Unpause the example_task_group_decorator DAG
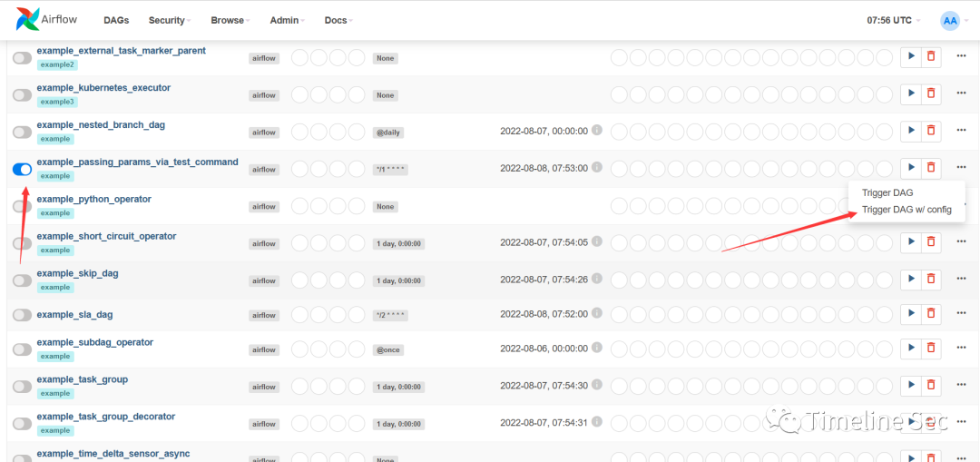 (x=23, y=424)
